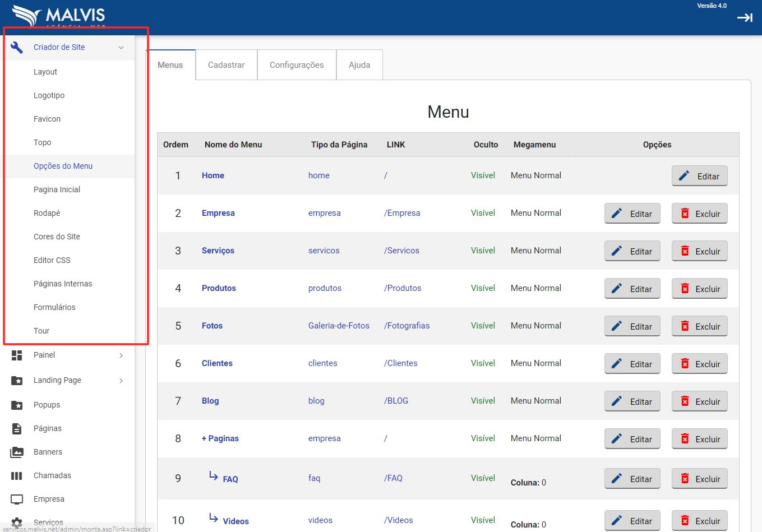
Task: Expand the Painel submenu chevron
Action: click(x=121, y=355)
